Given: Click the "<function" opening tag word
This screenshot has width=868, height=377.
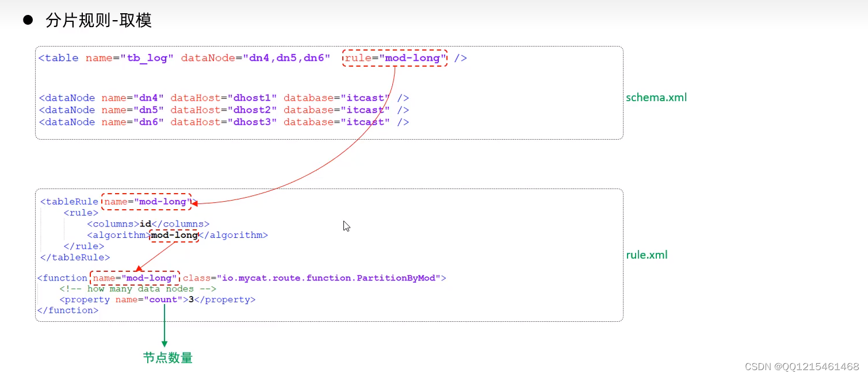Looking at the screenshot, I should click(62, 278).
